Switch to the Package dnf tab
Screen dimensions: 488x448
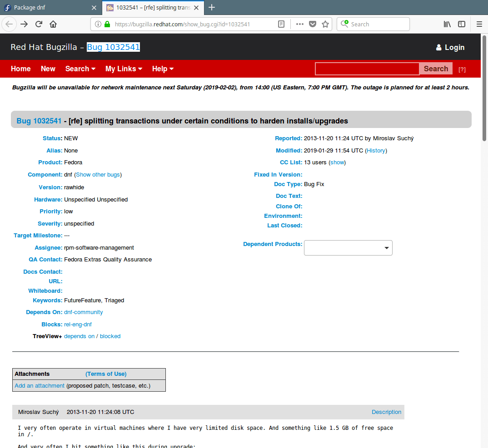coord(50,7)
